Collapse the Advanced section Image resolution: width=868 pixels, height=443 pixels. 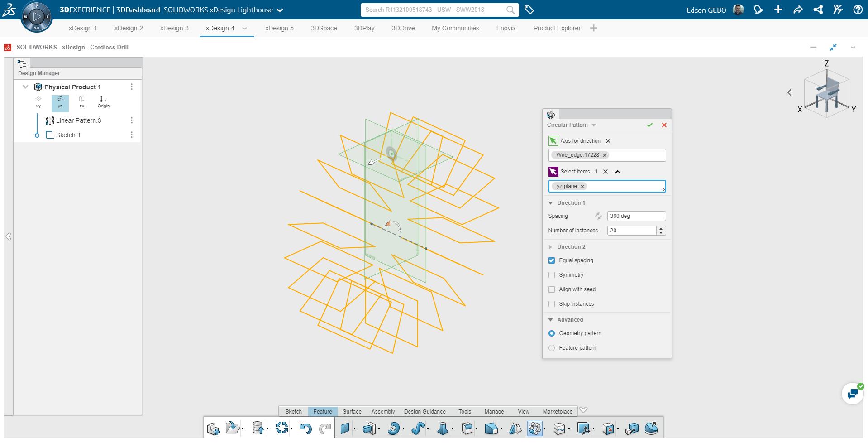pos(551,320)
